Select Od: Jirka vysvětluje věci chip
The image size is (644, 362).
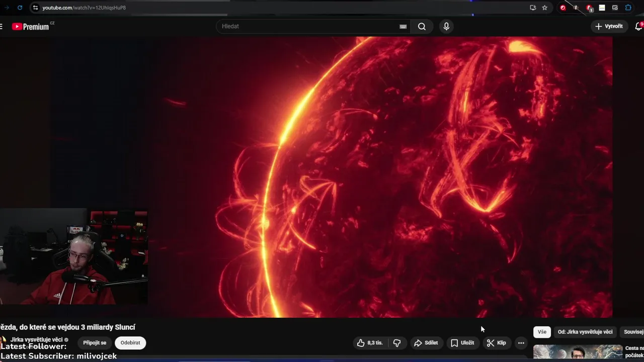[585, 332]
